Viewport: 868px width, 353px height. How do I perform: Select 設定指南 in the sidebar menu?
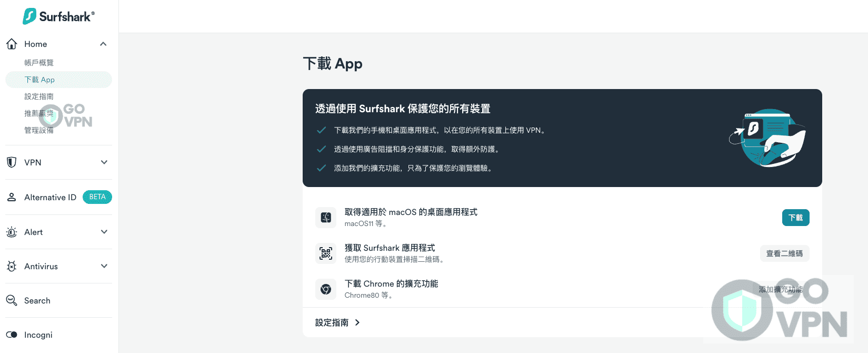coord(39,96)
